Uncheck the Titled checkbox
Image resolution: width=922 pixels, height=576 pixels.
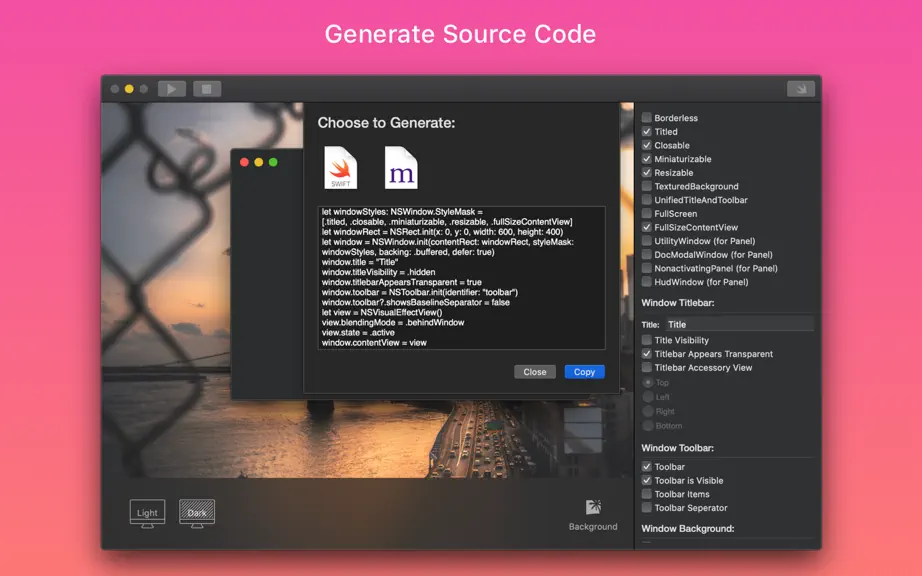647,132
